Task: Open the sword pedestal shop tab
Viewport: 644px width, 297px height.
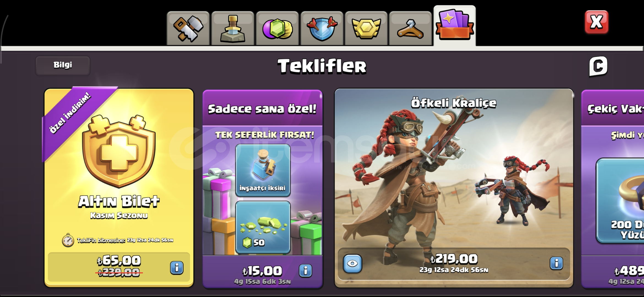Action: (x=233, y=29)
